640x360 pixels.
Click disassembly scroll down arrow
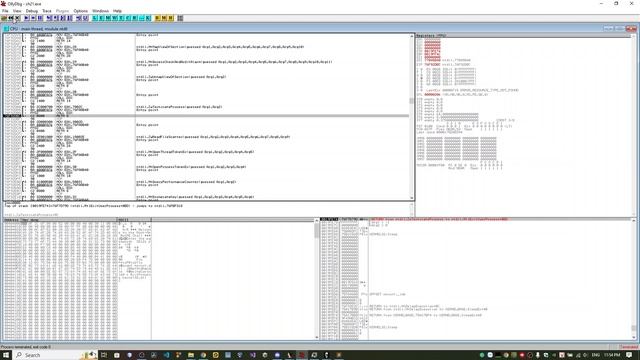[x=411, y=198]
